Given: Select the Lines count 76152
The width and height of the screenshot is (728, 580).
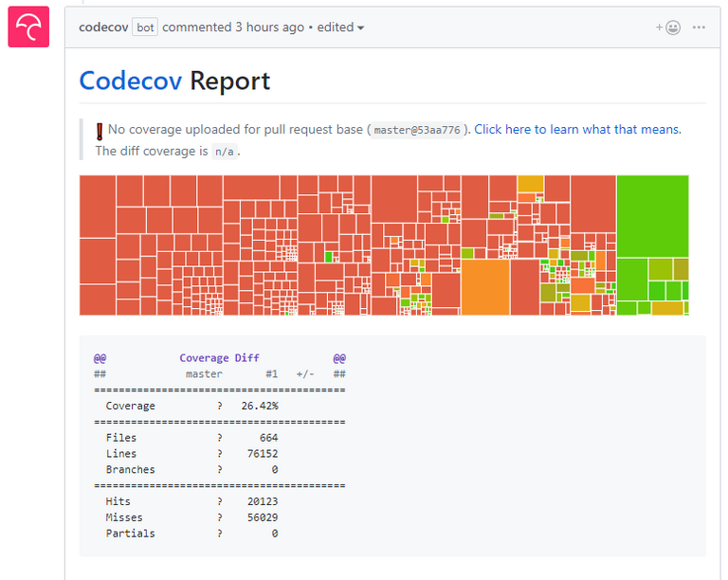Looking at the screenshot, I should point(263,454).
